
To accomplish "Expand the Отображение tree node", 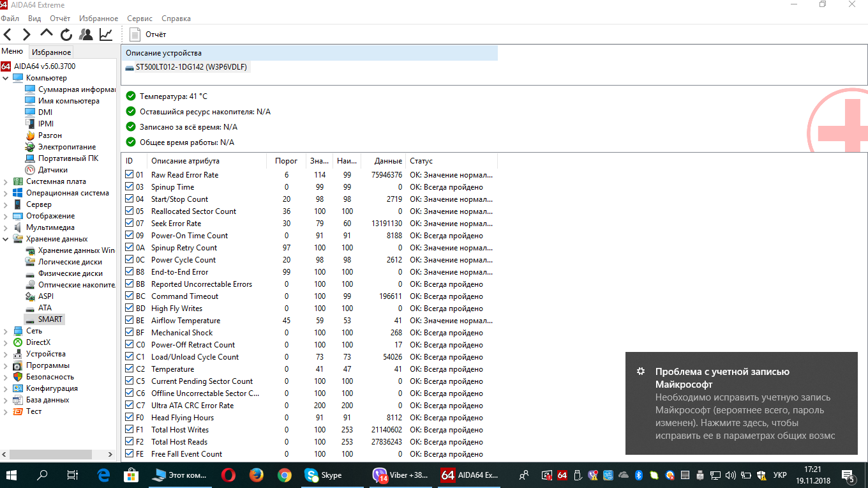I will pyautogui.click(x=6, y=216).
